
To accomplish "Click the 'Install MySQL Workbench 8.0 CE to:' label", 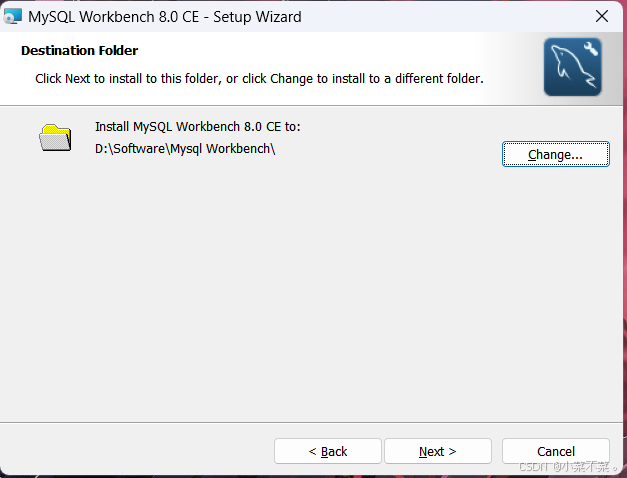I will pos(197,127).
